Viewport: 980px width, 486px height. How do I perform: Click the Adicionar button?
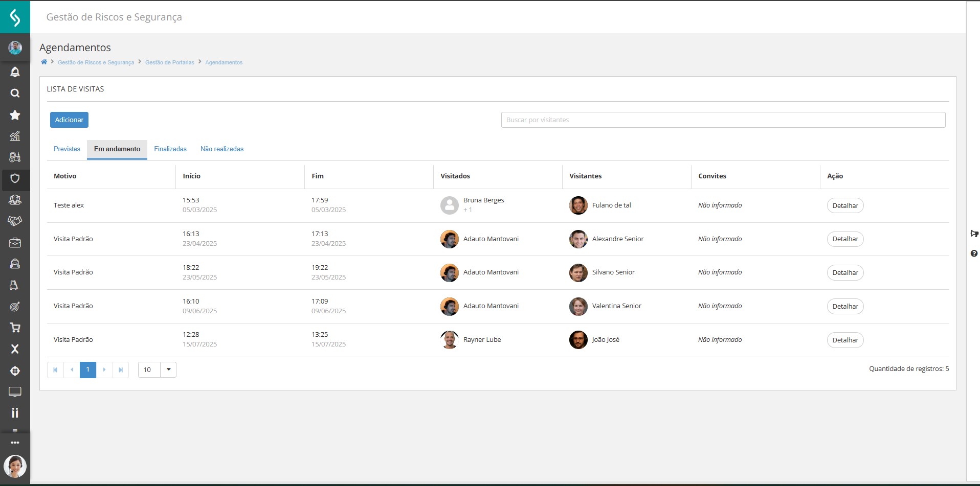click(69, 120)
